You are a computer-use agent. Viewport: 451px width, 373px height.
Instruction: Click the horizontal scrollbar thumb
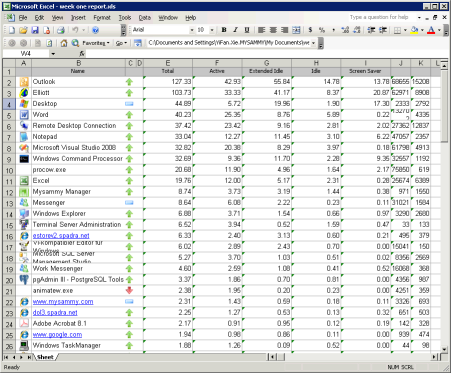coord(281,357)
